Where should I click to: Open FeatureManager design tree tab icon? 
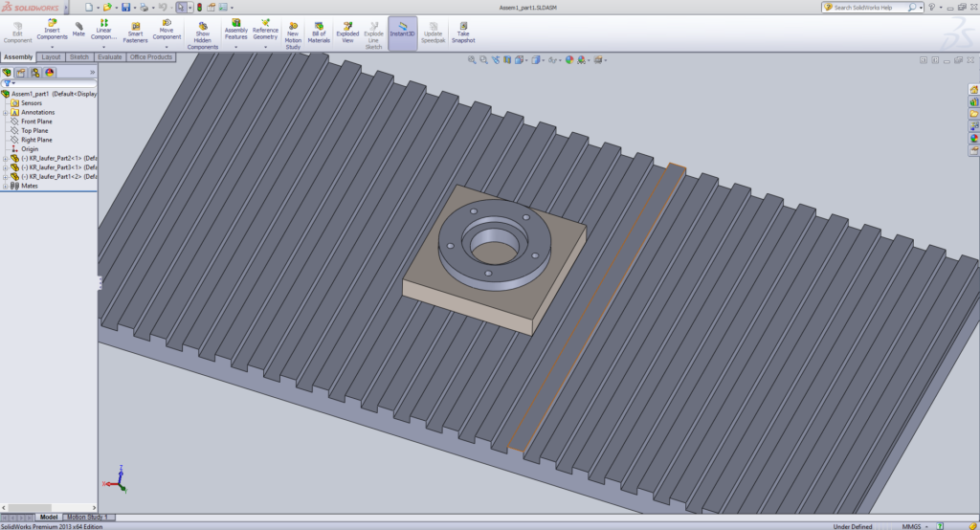pyautogui.click(x=7, y=73)
